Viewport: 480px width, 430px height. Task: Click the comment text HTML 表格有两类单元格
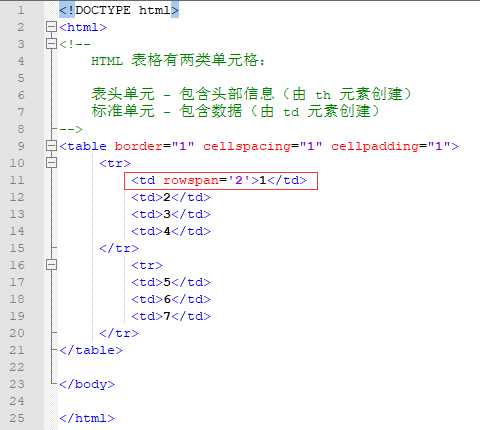178,61
